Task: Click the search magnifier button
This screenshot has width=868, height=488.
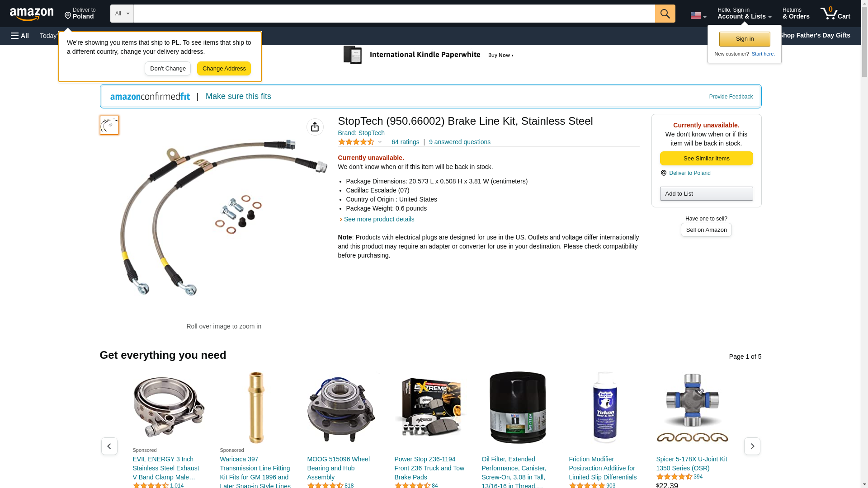Action: point(665,14)
